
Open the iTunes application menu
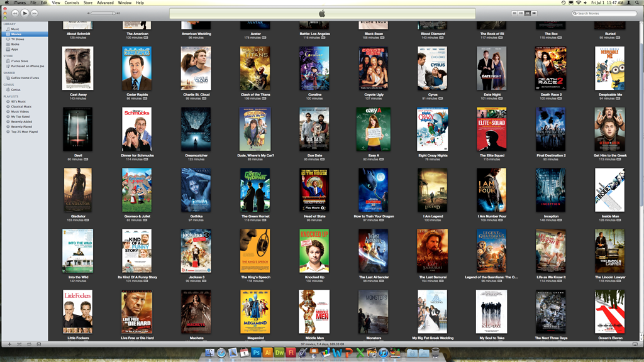[x=19, y=3]
